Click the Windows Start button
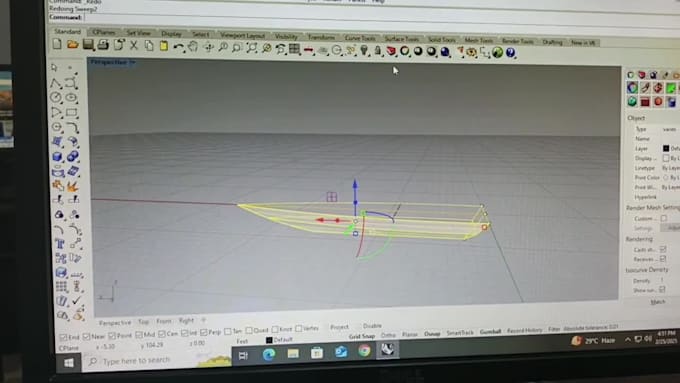The image size is (680, 383). pos(69,363)
